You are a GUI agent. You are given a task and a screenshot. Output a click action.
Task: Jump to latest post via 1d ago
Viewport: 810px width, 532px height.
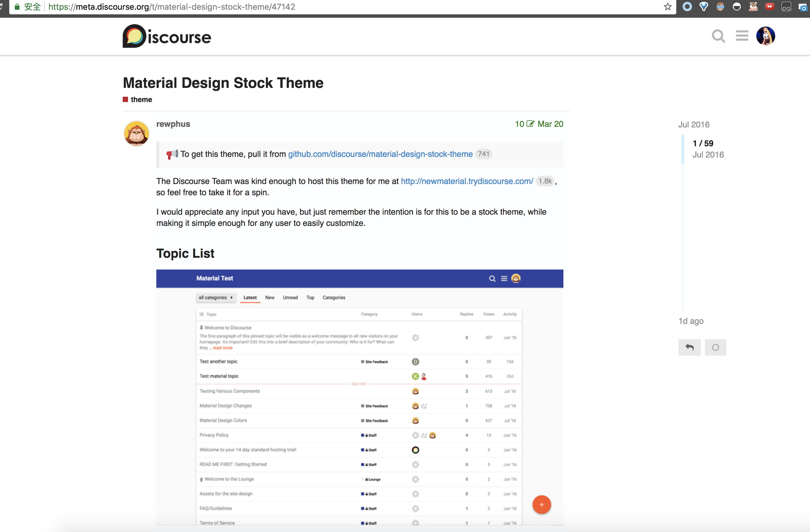coord(691,321)
